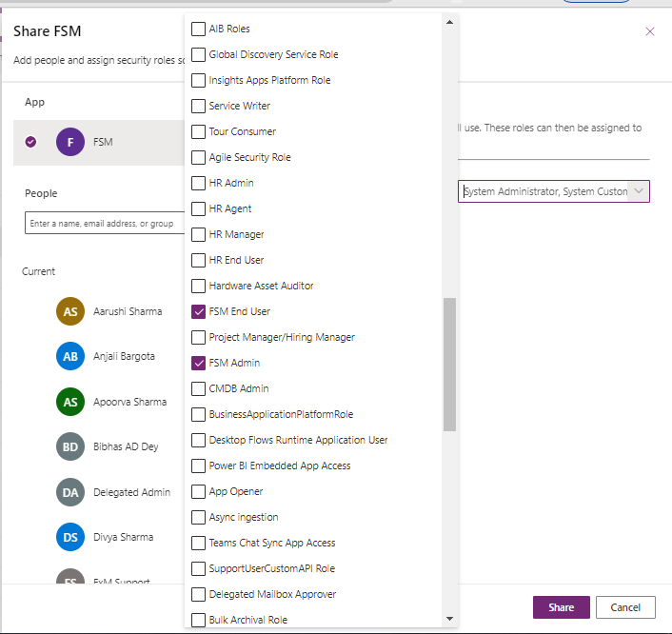Viewport: 672px width, 634px height.
Task: Check Insights Apps Platform Role
Action: [x=198, y=81]
